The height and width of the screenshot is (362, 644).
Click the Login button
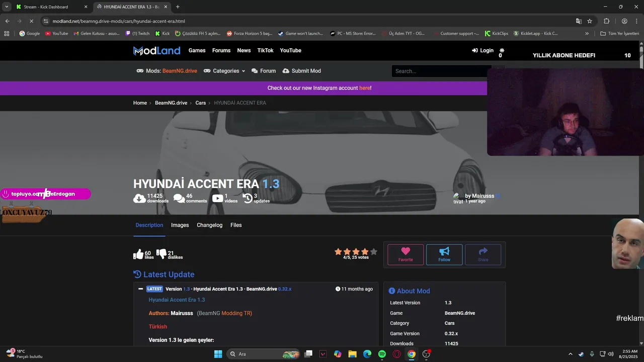click(482, 50)
